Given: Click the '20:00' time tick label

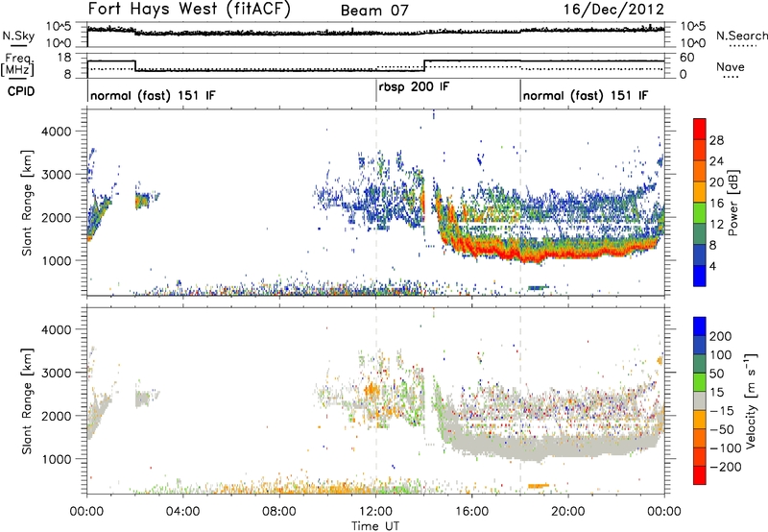Looking at the screenshot, I should coord(568,512).
